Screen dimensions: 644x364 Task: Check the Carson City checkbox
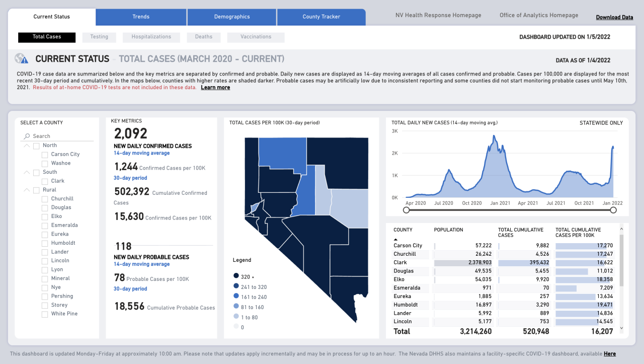click(45, 155)
